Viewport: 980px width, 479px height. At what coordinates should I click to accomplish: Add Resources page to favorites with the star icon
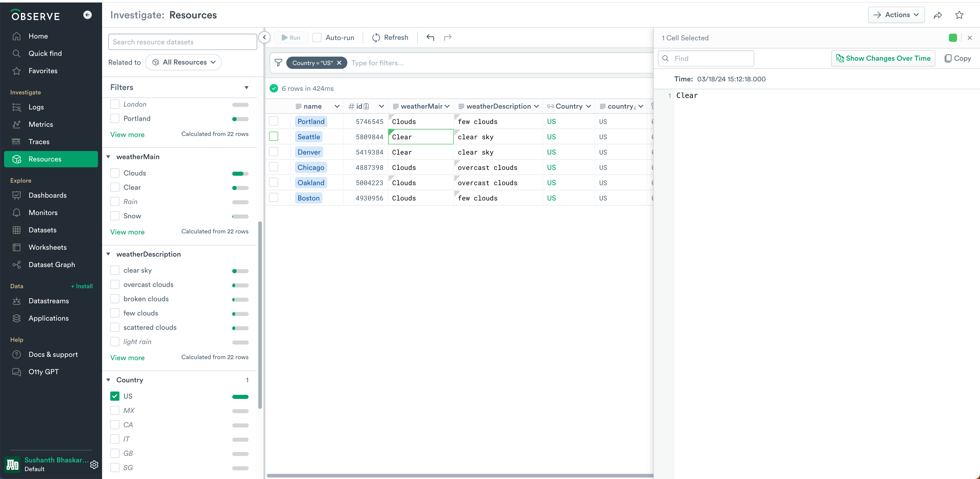click(959, 15)
